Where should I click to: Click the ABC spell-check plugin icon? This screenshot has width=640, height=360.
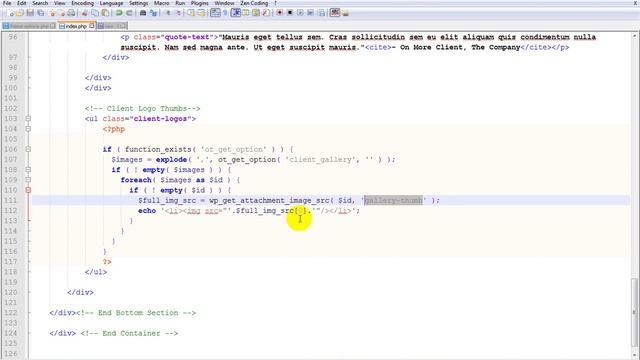tap(335, 13)
